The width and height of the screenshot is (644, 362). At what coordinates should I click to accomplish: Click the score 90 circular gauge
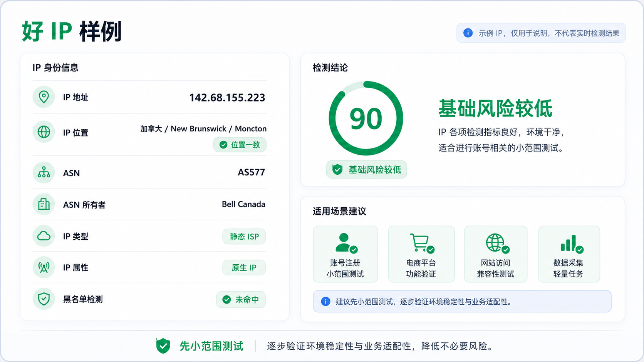pos(366,118)
